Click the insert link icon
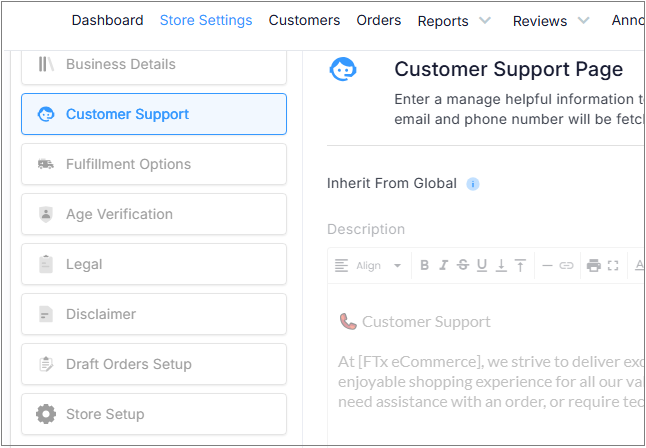 (x=566, y=265)
